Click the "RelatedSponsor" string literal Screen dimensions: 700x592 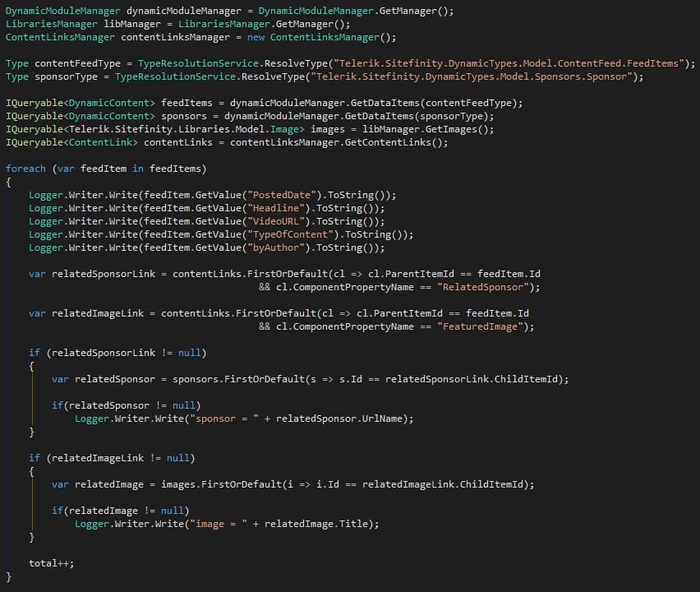coord(483,287)
